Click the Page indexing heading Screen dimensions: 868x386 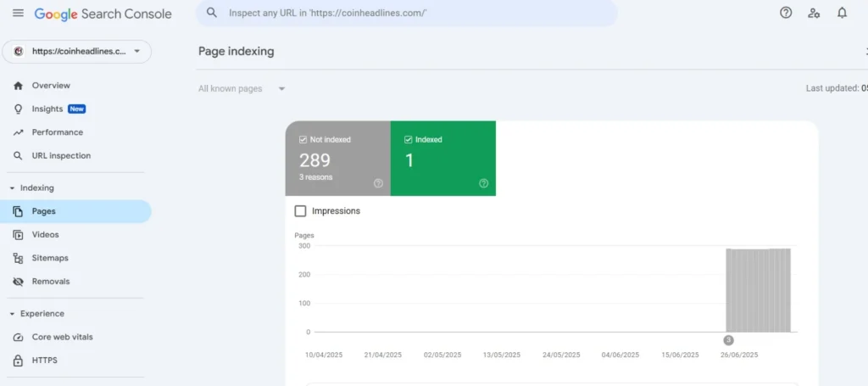pos(236,52)
